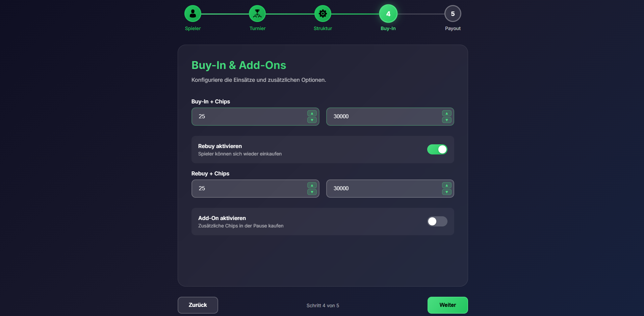Select the Buy-In value field showing 25
The width and height of the screenshot is (644, 316).
[x=250, y=116]
